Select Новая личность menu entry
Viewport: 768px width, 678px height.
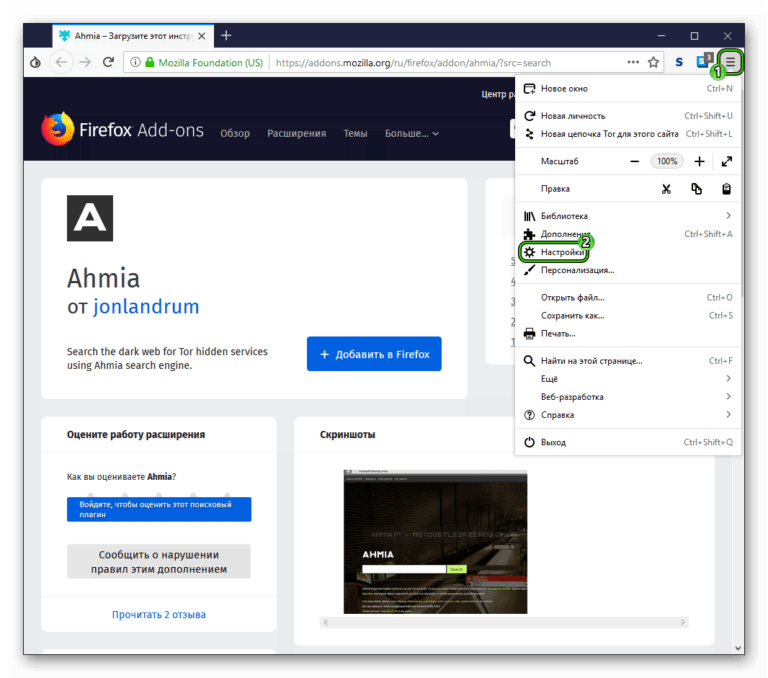[x=628, y=116]
